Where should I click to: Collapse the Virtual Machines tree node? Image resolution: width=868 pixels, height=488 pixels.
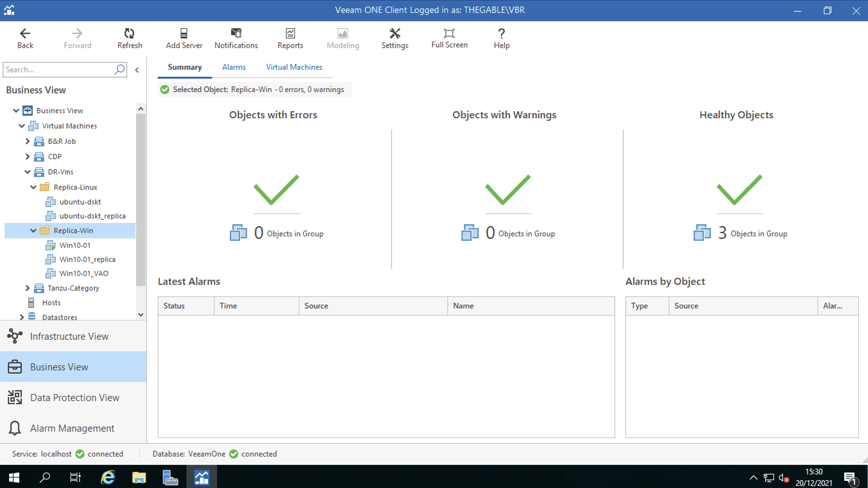tap(22, 126)
